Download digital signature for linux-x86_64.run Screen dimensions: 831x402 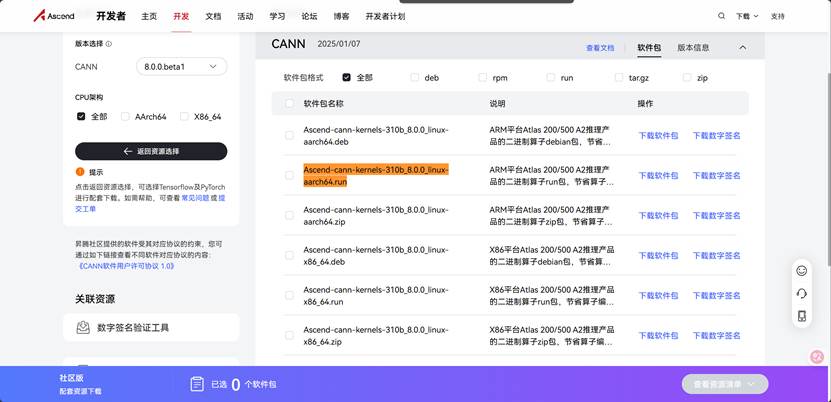point(717,296)
